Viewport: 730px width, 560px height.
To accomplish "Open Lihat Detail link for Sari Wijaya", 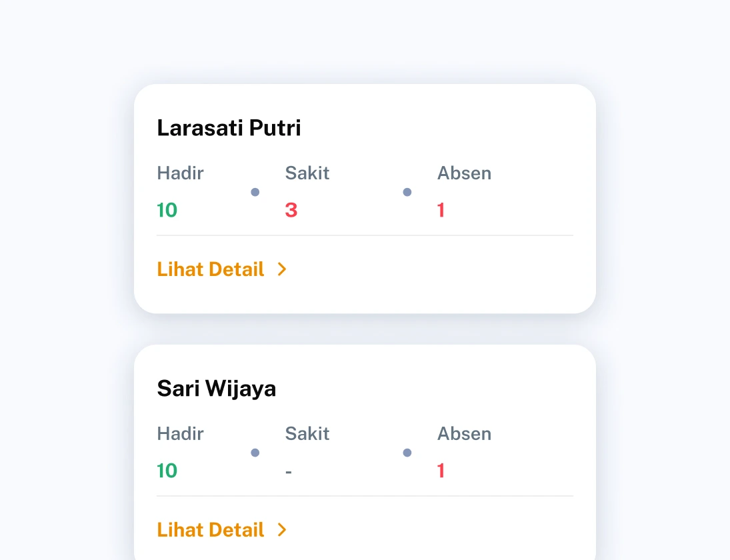I will (211, 530).
